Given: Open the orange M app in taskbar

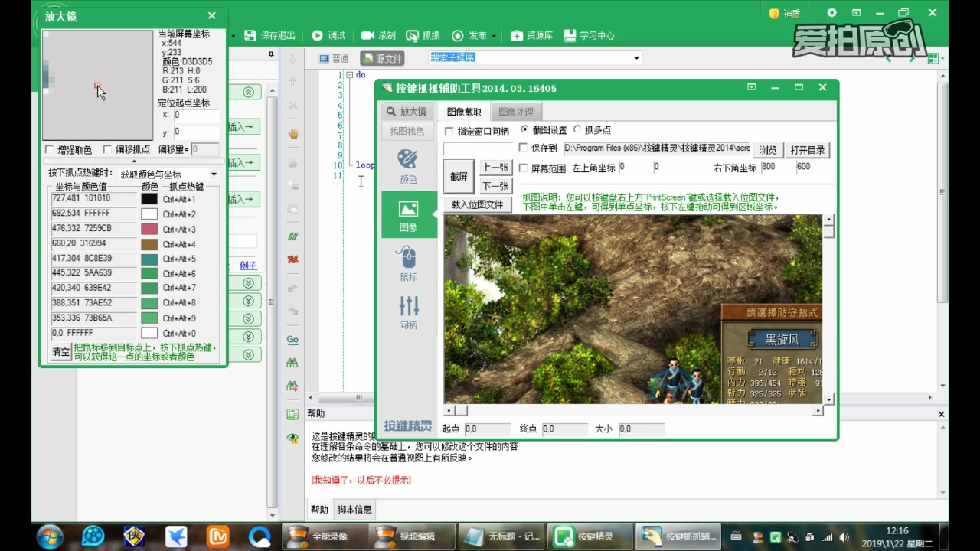Looking at the screenshot, I should pyautogui.click(x=219, y=536).
